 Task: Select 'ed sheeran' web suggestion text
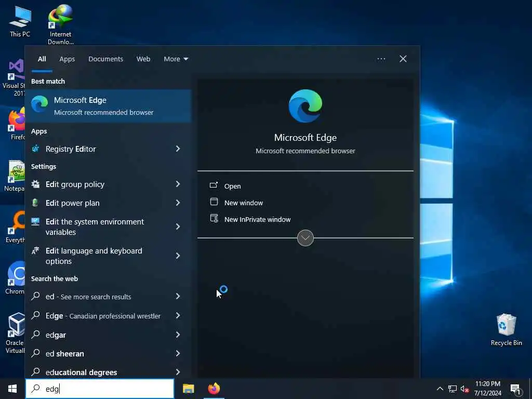[64, 353]
